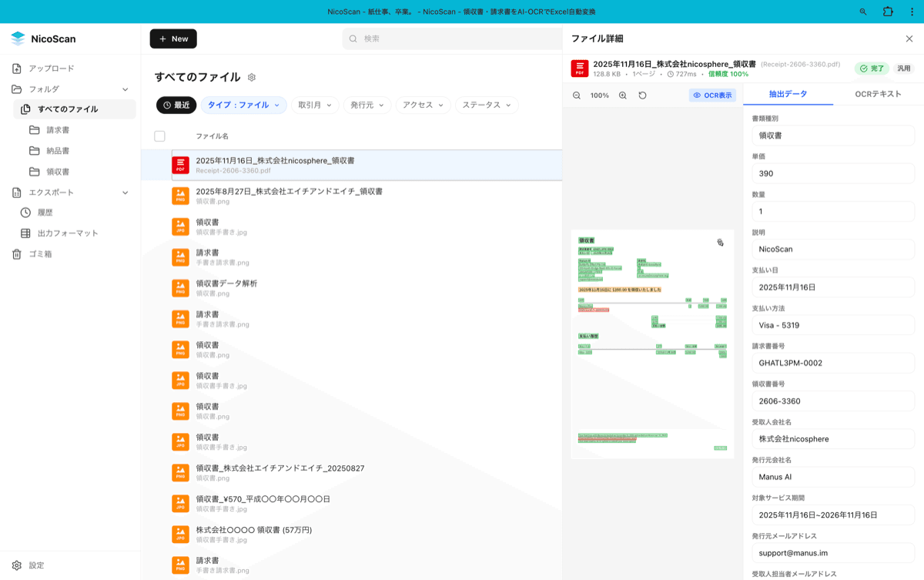Viewport: 924px width, 580px height.
Task: Click the zoom out magnifier in preview toolbar
Action: pyautogui.click(x=576, y=96)
